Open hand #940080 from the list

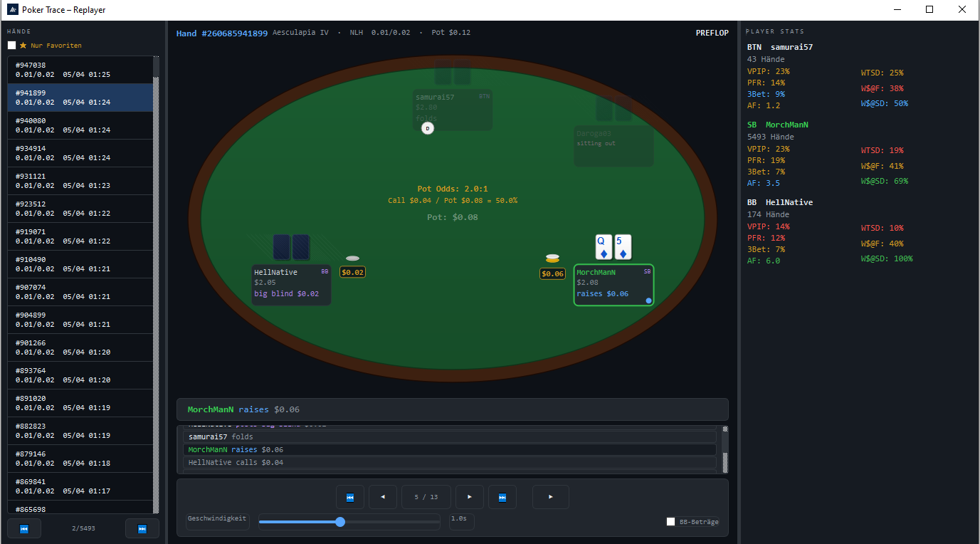[x=80, y=125]
